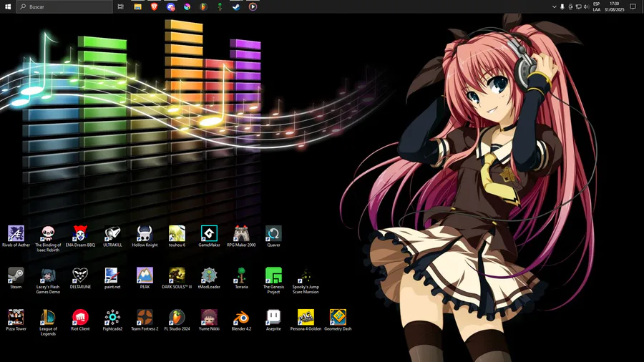Open the clock showing 17:30
Image resolution: width=644 pixels, height=362 pixels.
pyautogui.click(x=615, y=6)
